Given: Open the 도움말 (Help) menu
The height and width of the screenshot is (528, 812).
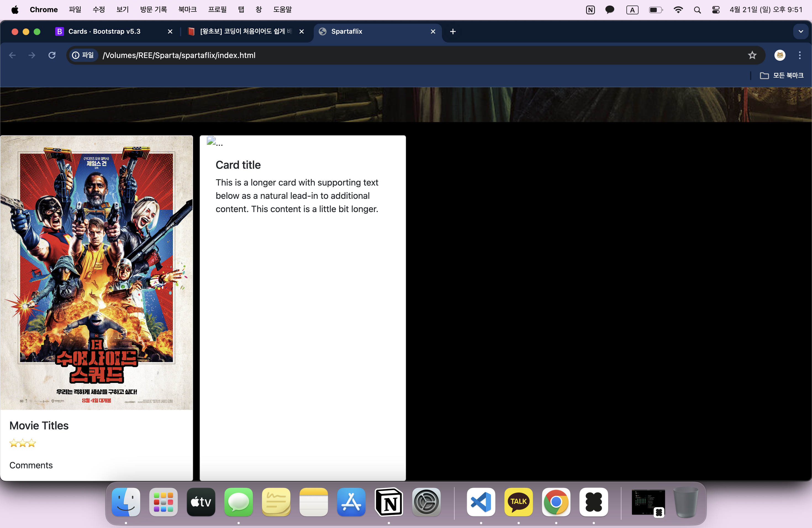Looking at the screenshot, I should coord(283,10).
